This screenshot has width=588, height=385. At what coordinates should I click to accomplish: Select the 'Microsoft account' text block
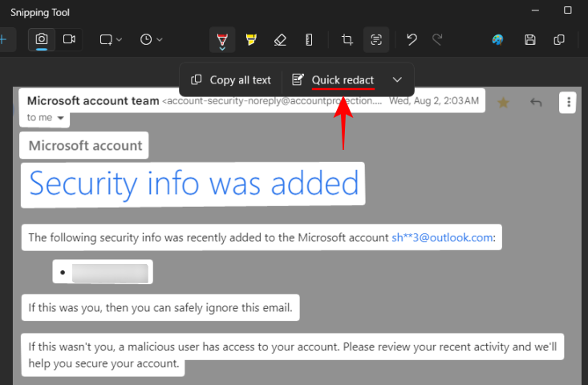coord(84,145)
